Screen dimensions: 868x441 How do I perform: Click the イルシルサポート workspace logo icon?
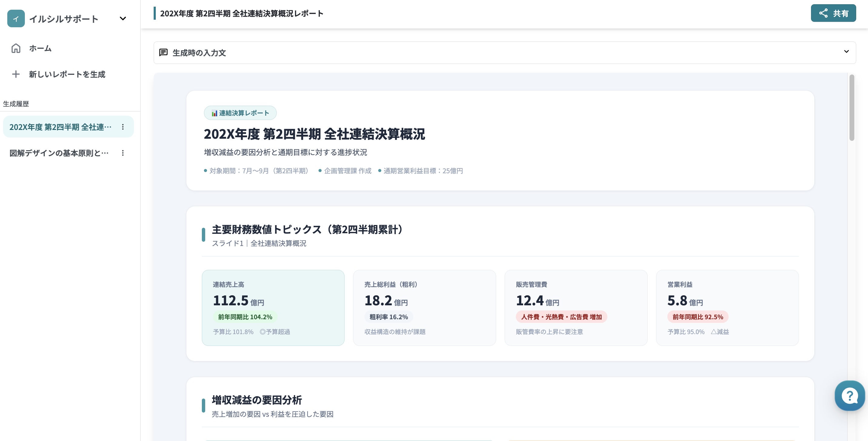pyautogui.click(x=16, y=18)
